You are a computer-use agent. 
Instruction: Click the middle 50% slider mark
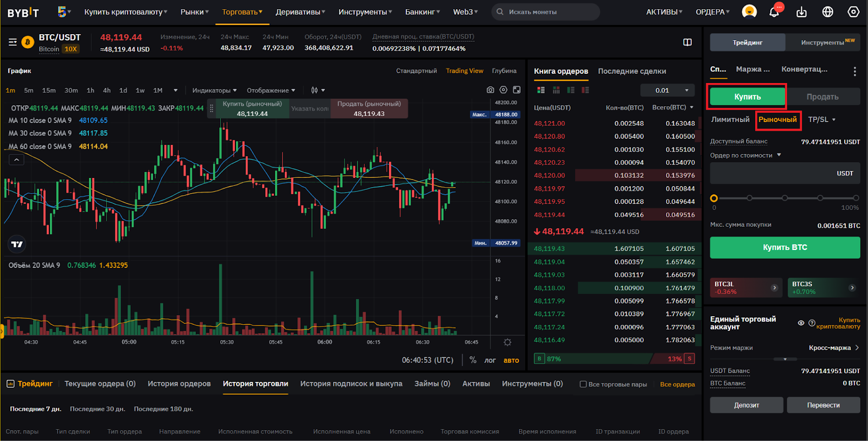[x=785, y=198]
